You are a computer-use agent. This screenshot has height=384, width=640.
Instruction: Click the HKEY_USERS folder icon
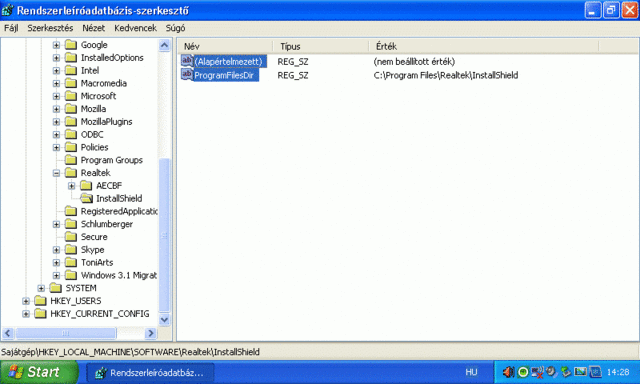pos(40,301)
